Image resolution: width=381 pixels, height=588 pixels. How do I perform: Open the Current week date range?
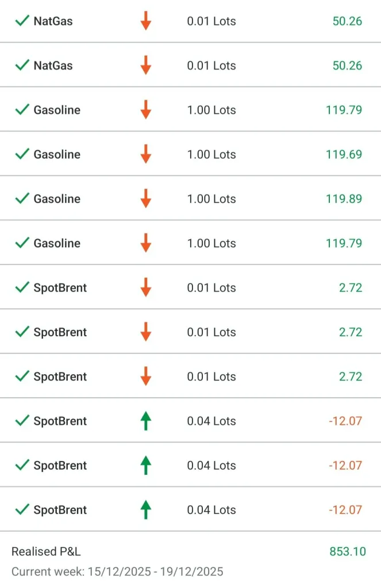click(117, 572)
